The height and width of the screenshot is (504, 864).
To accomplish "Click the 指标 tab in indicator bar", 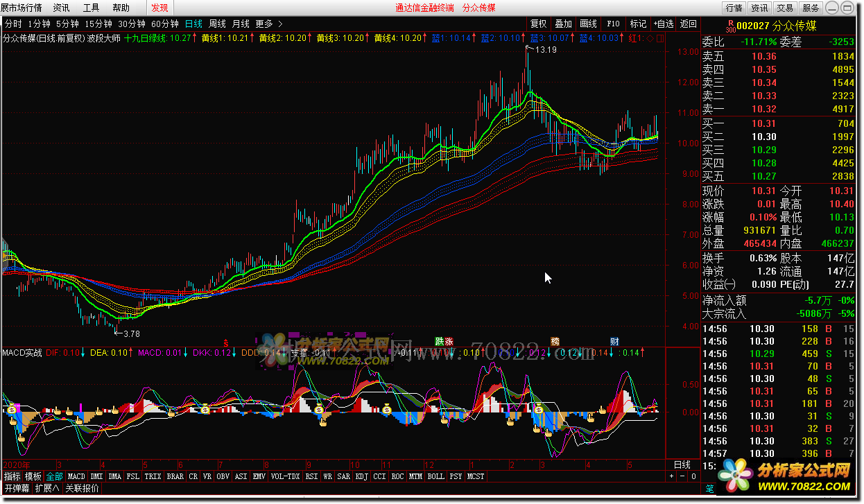I will point(12,476).
